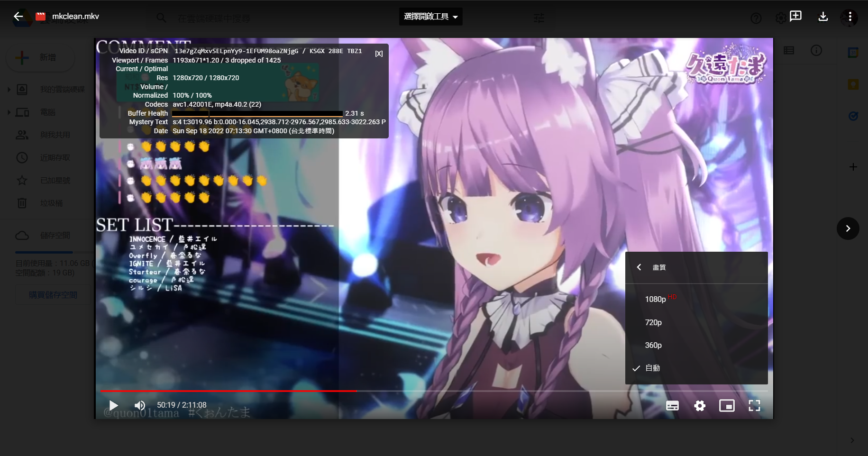Close the stats overlay with [X]
This screenshot has height=456, width=868.
(379, 54)
